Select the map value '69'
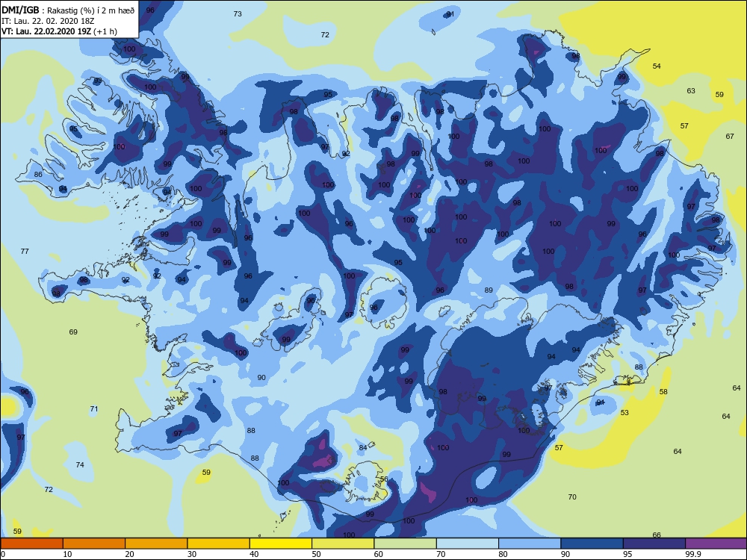747x560 pixels. click(x=73, y=332)
